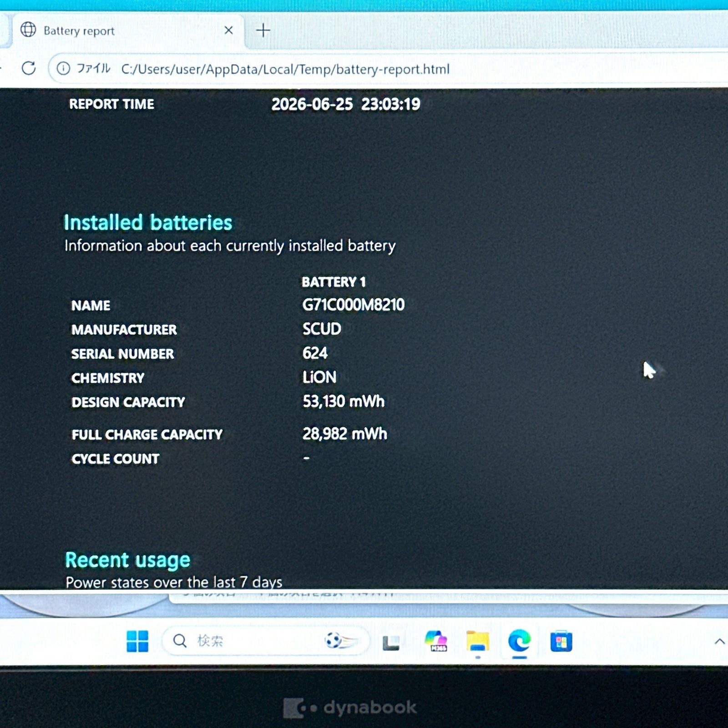Screen dimensions: 728x728
Task: Open a new browser tab
Action: click(x=263, y=30)
